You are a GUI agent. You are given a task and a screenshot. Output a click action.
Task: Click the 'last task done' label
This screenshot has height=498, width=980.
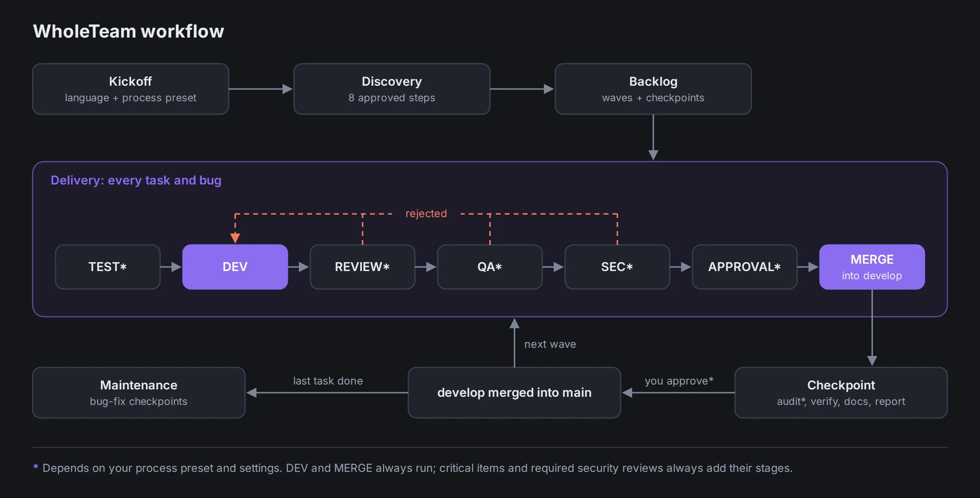coord(328,381)
